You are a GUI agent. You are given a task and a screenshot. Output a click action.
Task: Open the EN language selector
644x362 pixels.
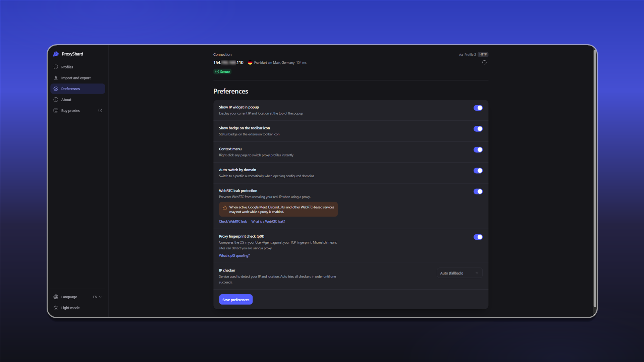pyautogui.click(x=97, y=297)
